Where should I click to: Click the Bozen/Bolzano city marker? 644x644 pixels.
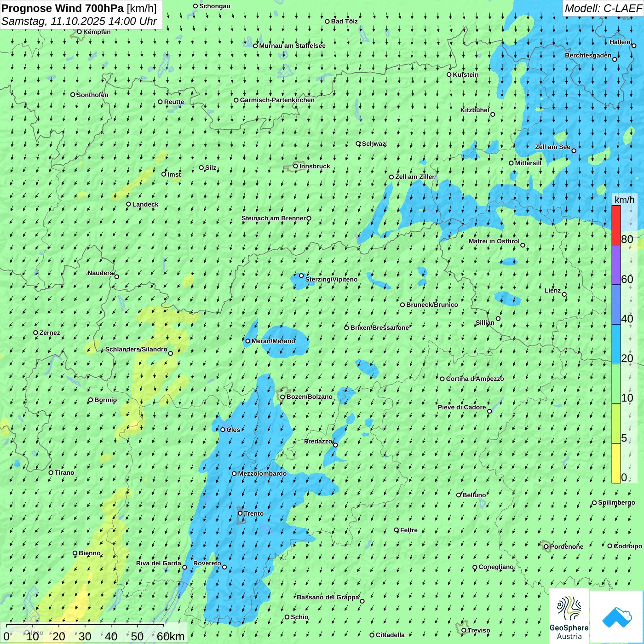[283, 397]
